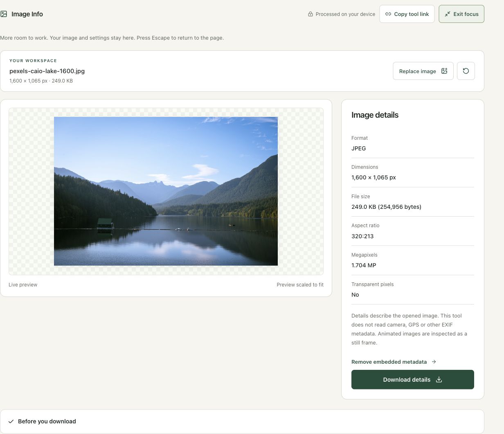This screenshot has width=504, height=434.
Task: Click the Live preview label
Action: 23,285
